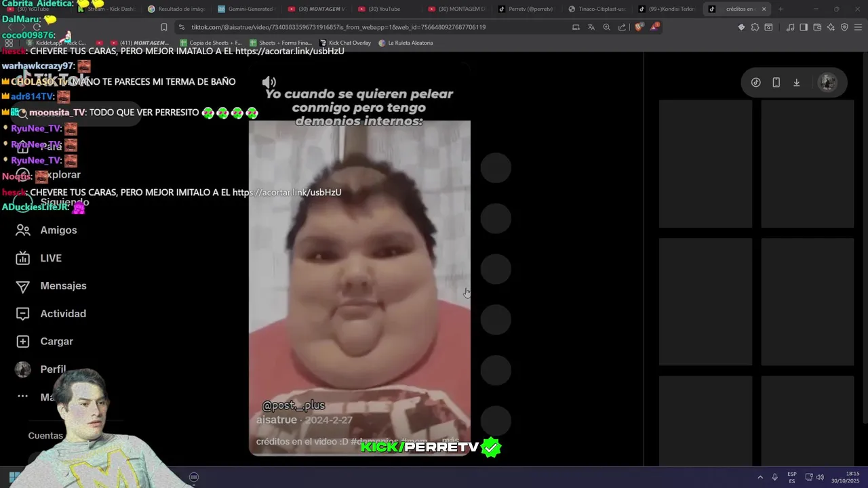Open the 'Sheets + Forms Fina...' bookmark

point(280,43)
